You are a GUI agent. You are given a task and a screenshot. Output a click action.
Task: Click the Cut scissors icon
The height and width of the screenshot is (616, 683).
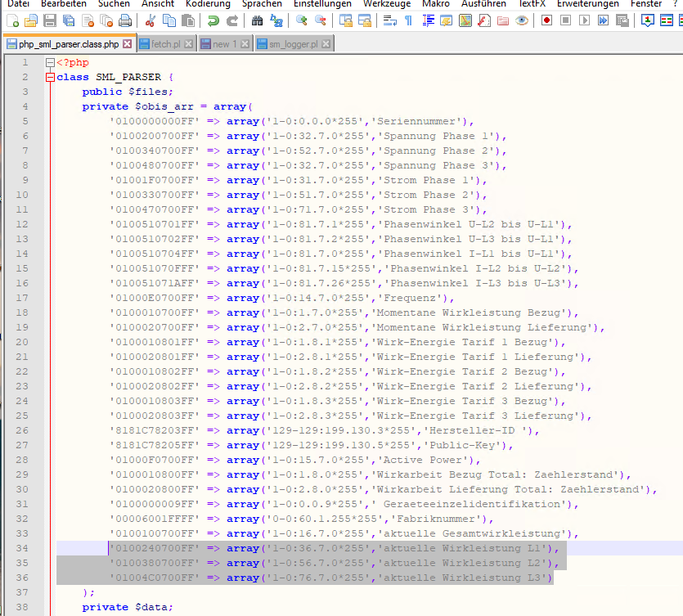pos(150,20)
